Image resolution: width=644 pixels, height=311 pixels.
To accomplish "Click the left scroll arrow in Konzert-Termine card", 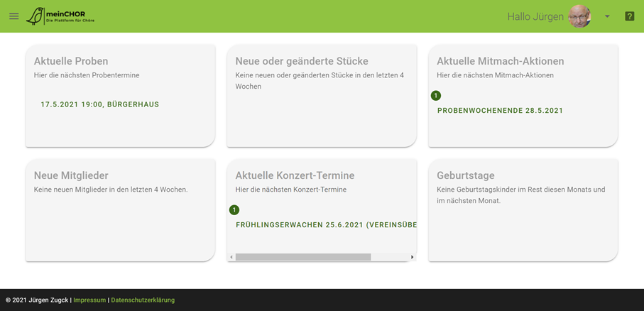I will tap(231, 257).
